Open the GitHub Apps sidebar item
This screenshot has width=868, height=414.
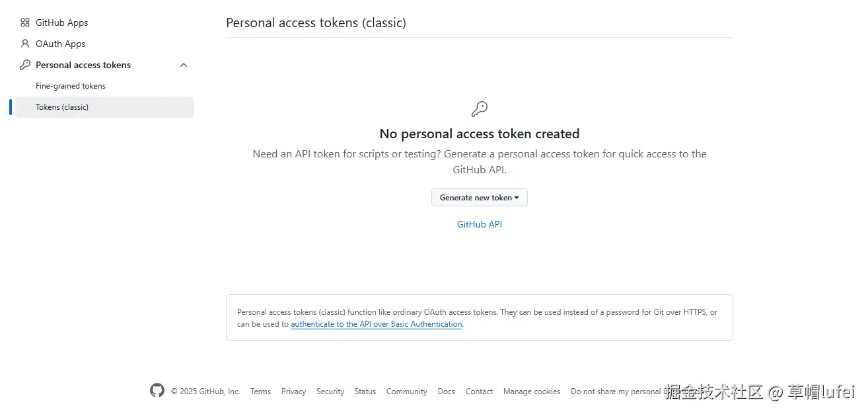(x=61, y=22)
